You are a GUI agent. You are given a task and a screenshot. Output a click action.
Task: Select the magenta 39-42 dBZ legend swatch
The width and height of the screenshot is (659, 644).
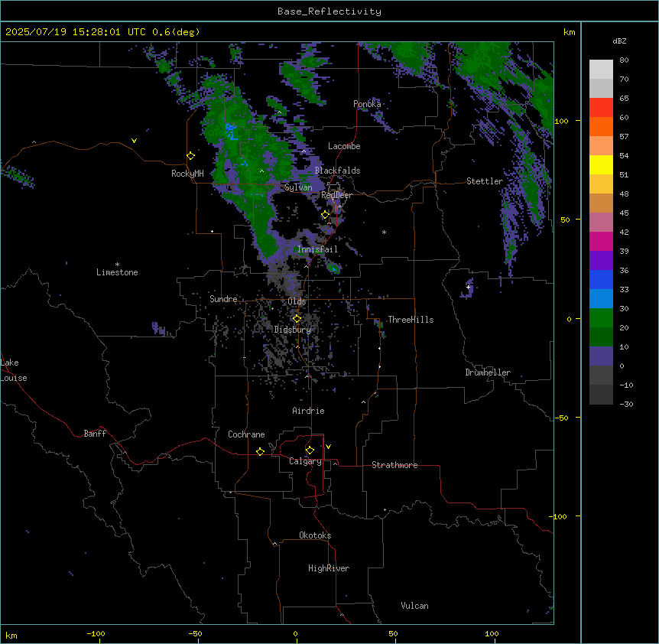coord(601,241)
